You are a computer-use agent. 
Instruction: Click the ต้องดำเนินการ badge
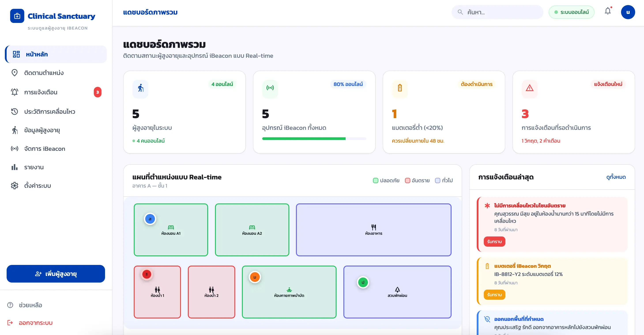[476, 84]
